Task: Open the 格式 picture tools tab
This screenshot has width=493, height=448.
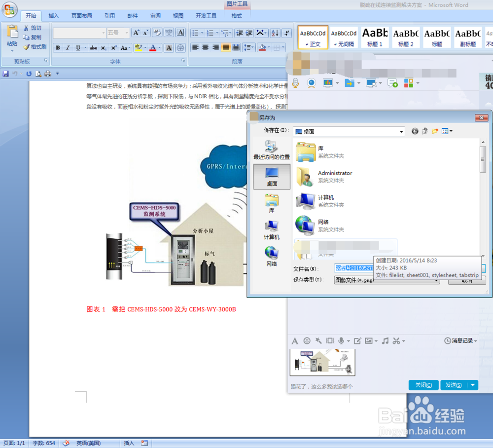Action: tap(237, 16)
